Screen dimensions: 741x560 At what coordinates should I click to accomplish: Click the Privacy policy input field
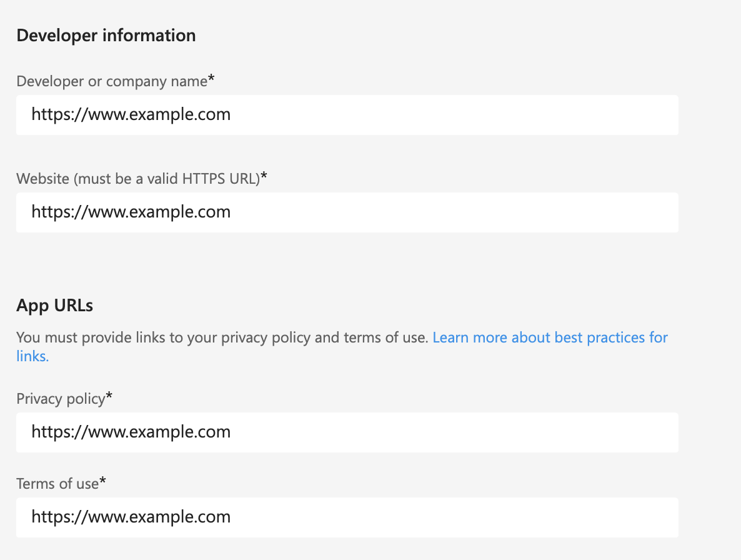click(347, 432)
